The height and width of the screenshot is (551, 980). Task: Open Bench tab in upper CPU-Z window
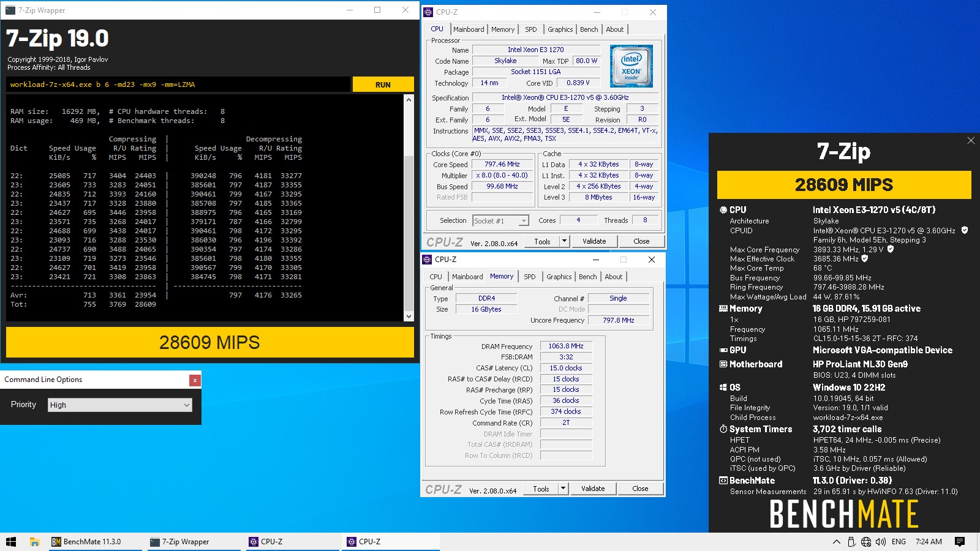click(589, 29)
